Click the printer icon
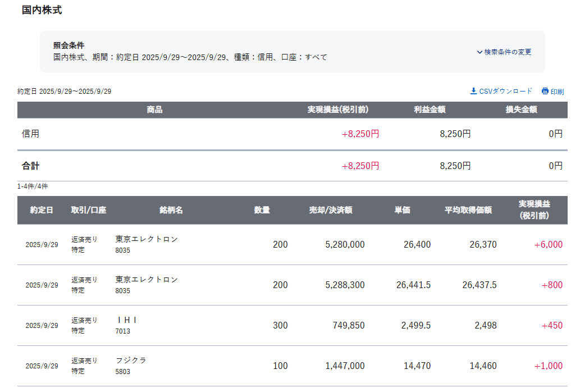Viewport: 580px width, 392px height. 545,91
